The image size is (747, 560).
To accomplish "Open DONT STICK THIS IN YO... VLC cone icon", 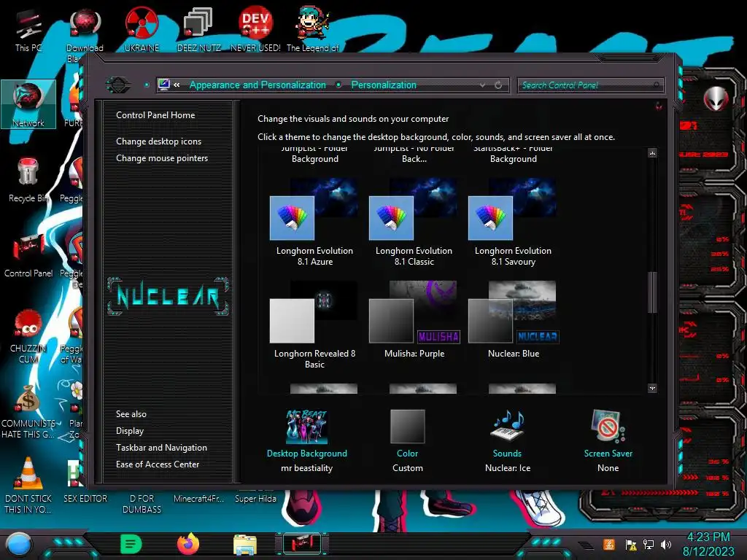I will point(28,486).
